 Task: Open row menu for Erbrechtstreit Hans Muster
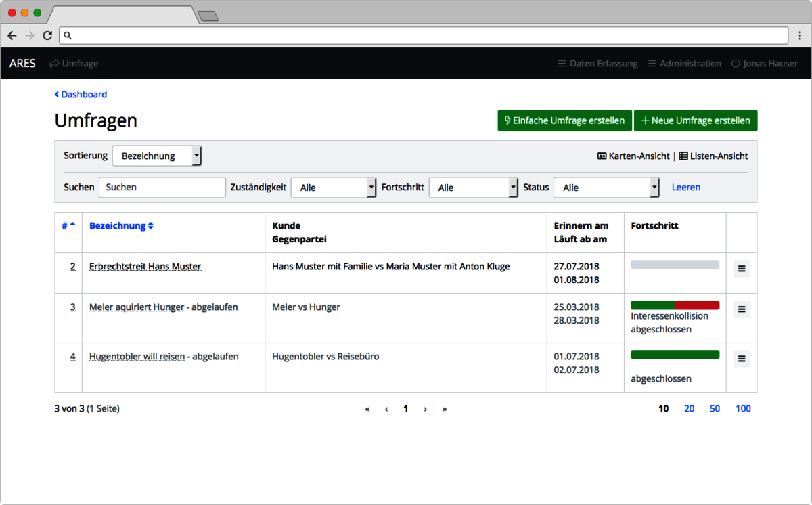coord(742,269)
